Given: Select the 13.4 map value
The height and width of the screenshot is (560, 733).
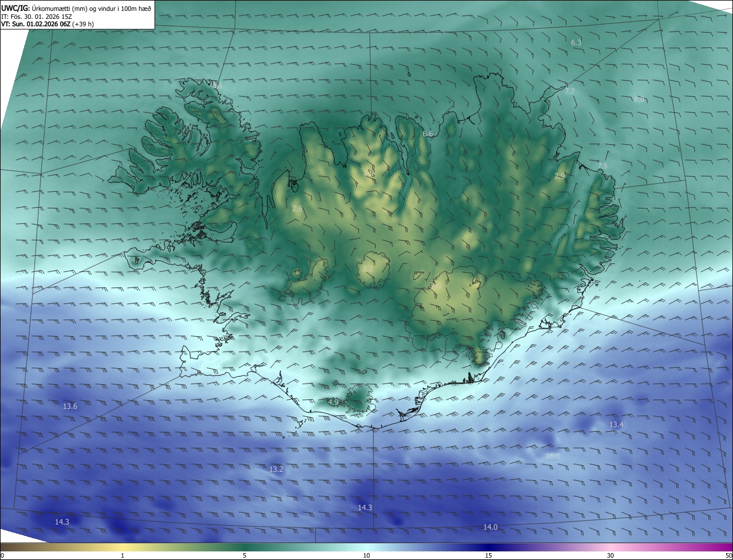Looking at the screenshot, I should [x=616, y=425].
